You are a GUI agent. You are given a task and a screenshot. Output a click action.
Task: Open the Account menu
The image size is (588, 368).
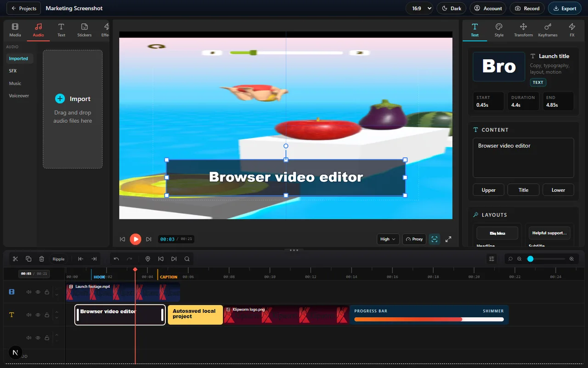pyautogui.click(x=488, y=8)
